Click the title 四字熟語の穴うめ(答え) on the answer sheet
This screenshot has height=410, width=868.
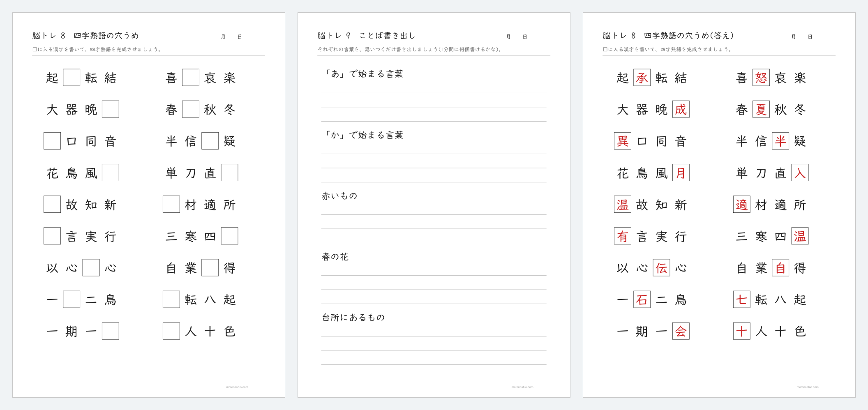coord(689,36)
